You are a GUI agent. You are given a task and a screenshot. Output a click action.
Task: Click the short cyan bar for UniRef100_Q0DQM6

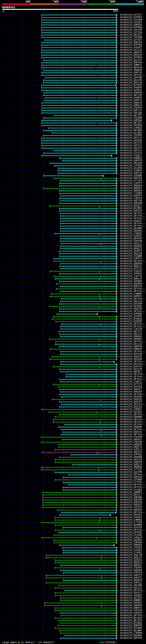pos(74,176)
